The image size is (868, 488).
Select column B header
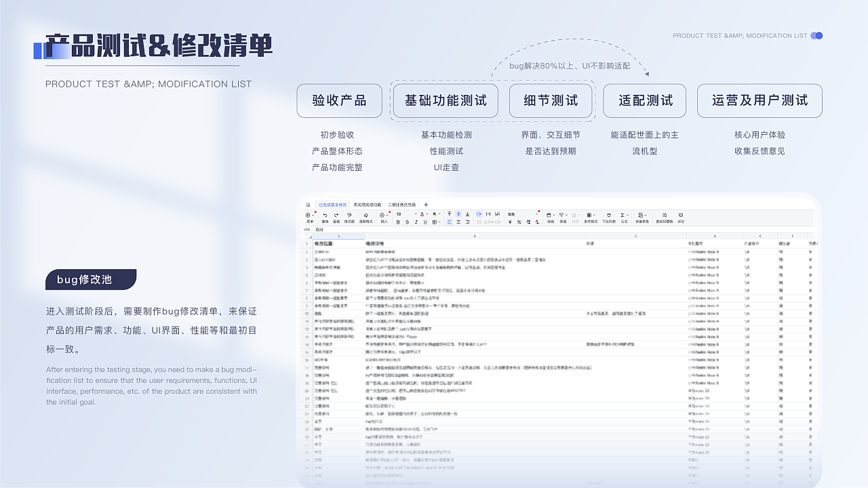tap(475, 237)
